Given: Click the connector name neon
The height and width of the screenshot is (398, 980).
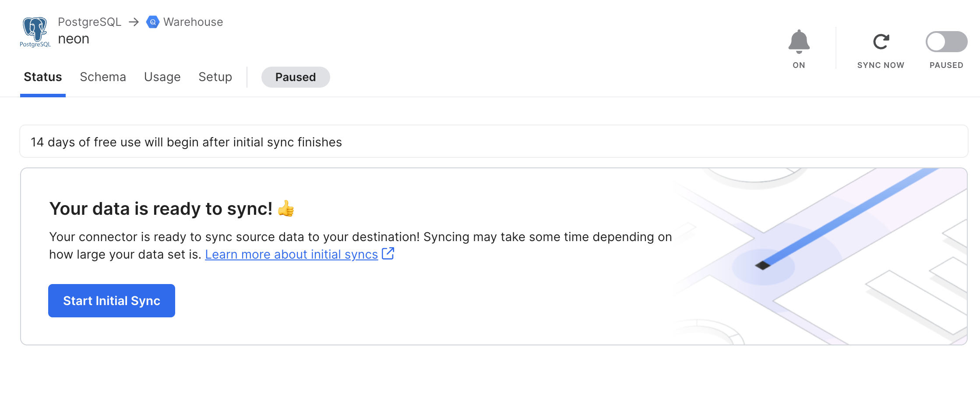Looking at the screenshot, I should point(74,39).
